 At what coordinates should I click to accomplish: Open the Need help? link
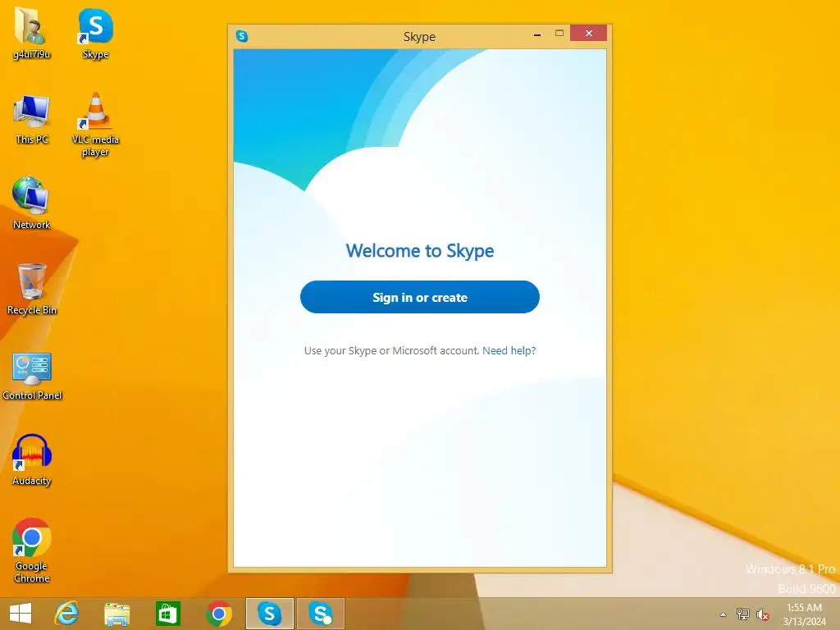click(x=509, y=350)
